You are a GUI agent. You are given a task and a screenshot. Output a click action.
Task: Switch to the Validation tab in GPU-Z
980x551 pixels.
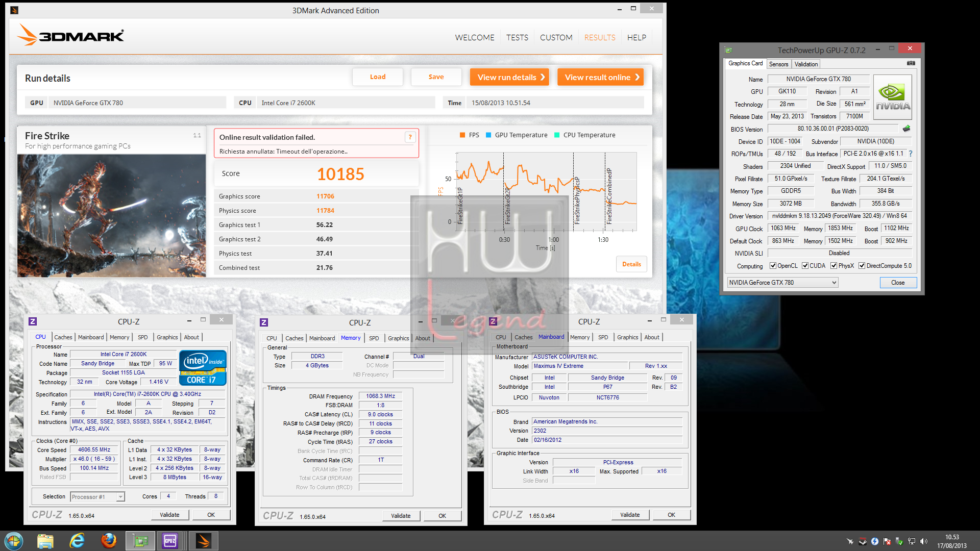click(806, 64)
